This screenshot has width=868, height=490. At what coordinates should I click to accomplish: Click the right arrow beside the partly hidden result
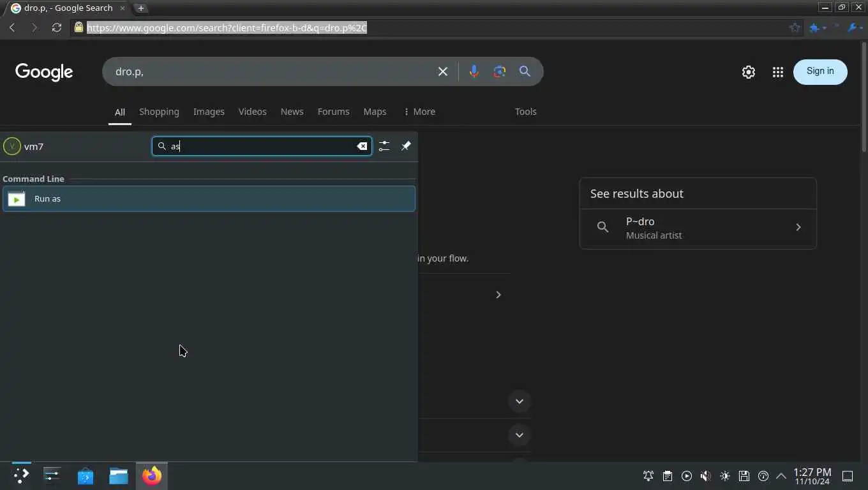(498, 295)
